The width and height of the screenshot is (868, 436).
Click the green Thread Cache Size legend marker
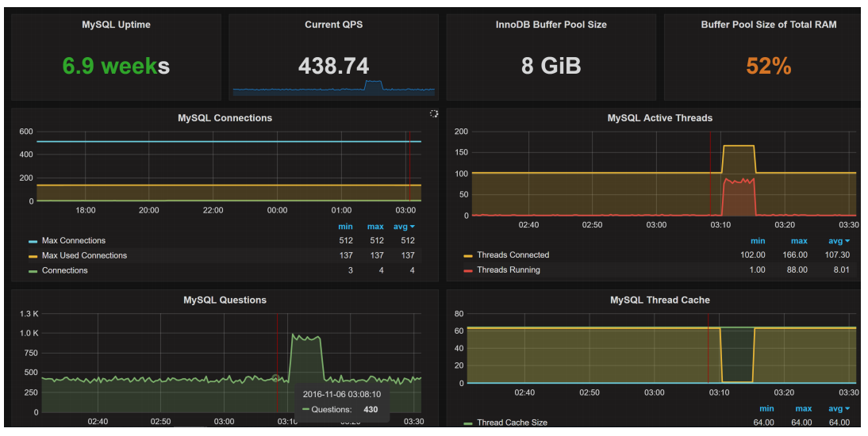(x=468, y=423)
